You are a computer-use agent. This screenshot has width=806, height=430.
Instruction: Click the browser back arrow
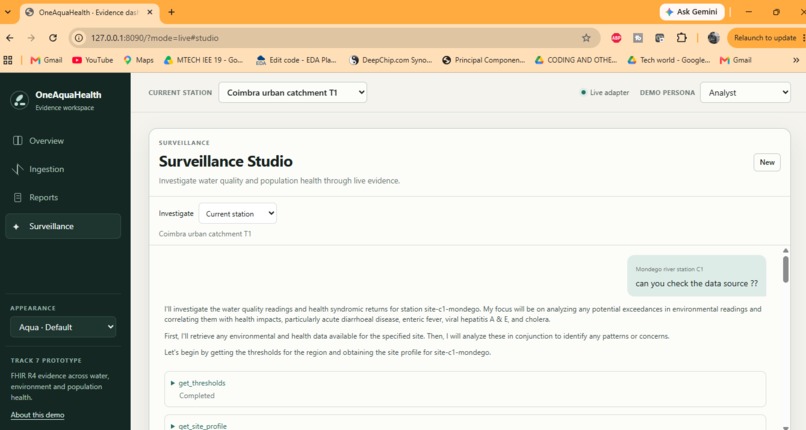tap(10, 38)
